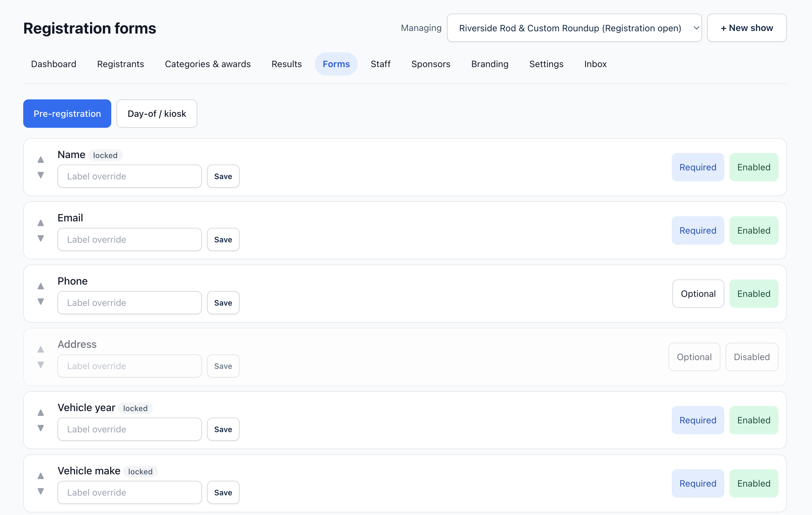The height and width of the screenshot is (515, 812).
Task: Move the Address field up
Action: 40,349
